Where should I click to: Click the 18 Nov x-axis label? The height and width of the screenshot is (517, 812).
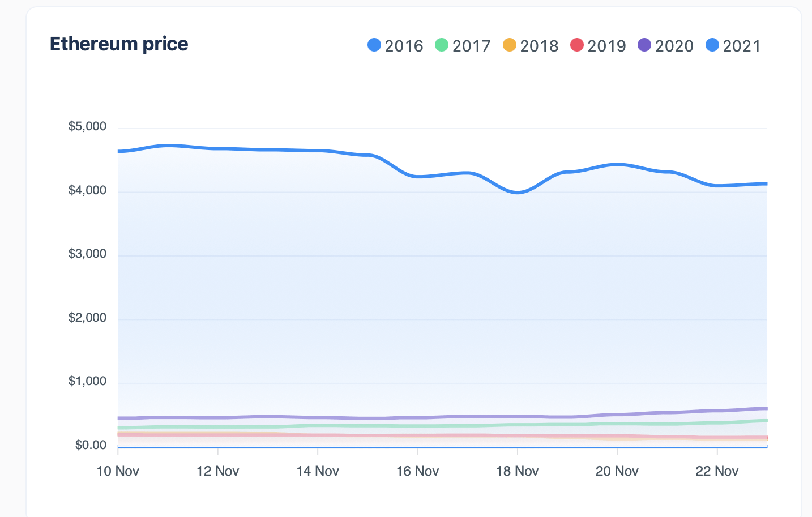(517, 471)
